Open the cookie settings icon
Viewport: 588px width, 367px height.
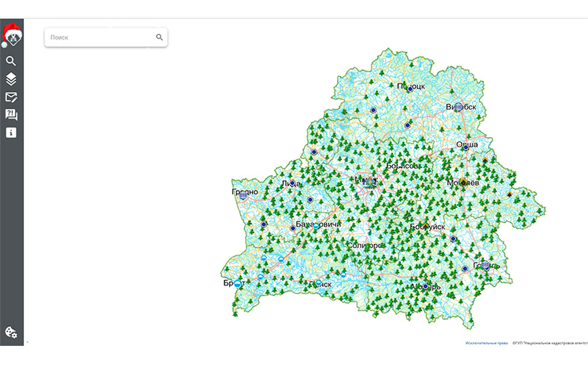[x=11, y=332]
